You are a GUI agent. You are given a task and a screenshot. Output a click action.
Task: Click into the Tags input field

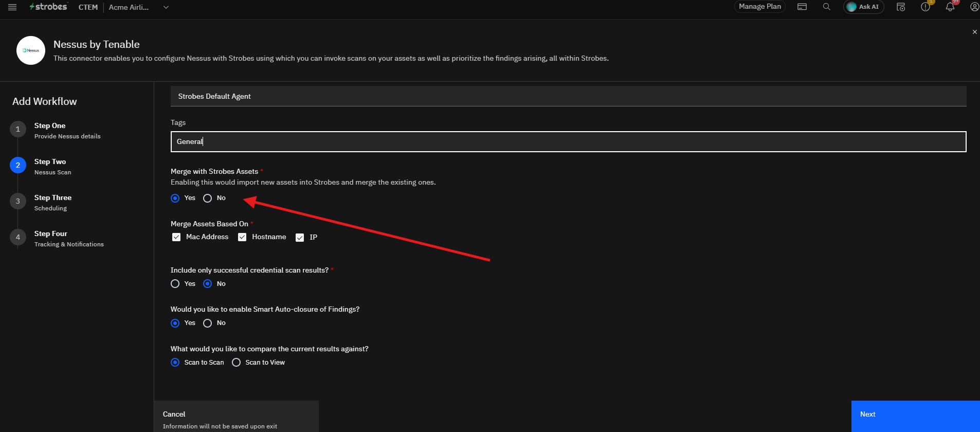coord(569,141)
